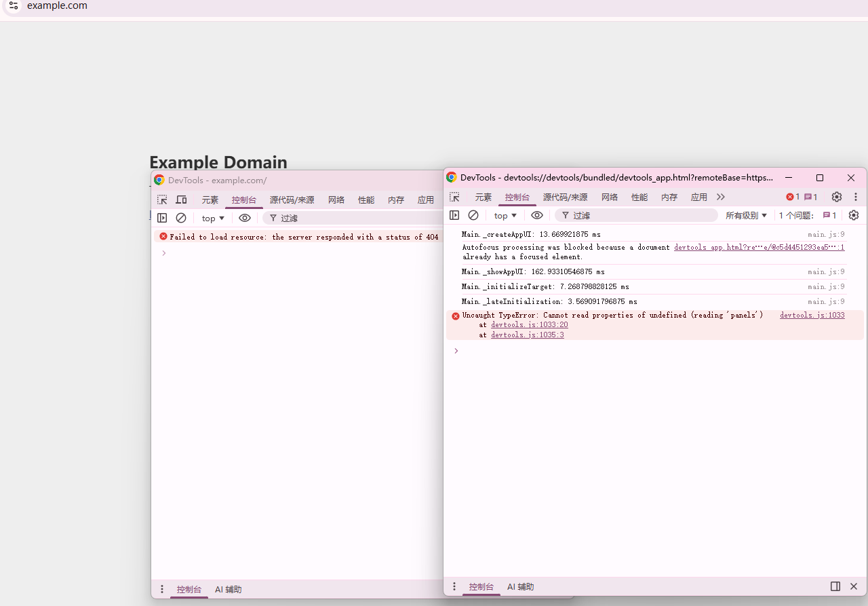Clear console in front DevTools window

(473, 215)
